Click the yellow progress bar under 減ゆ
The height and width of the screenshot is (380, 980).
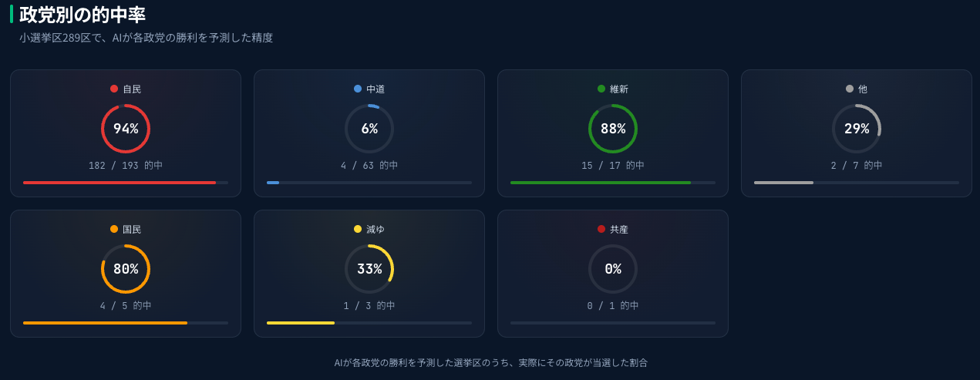[x=301, y=323]
